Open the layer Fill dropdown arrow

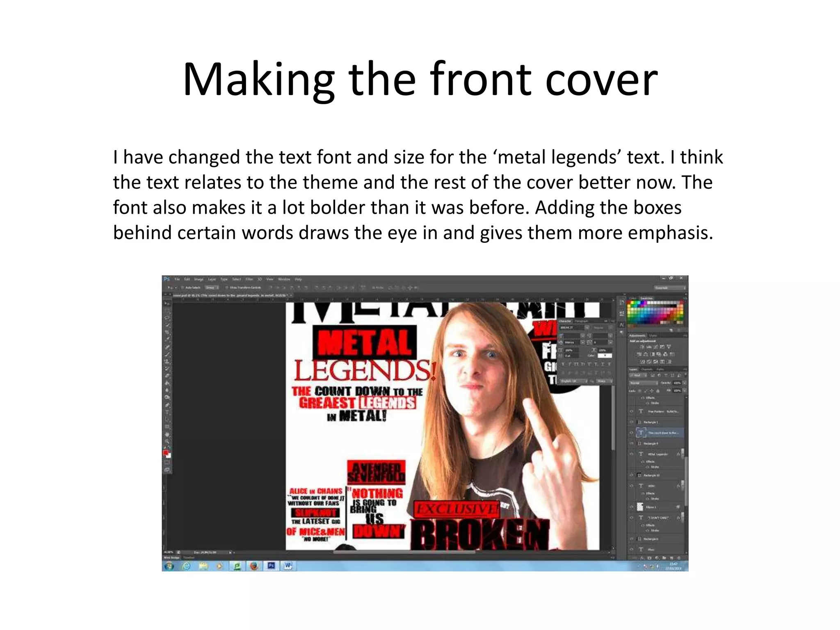pos(685,390)
